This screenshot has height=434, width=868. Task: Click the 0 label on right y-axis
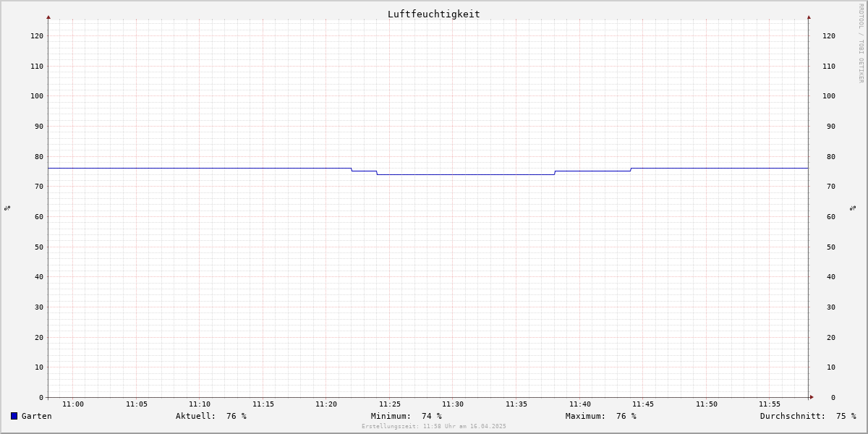coord(833,397)
